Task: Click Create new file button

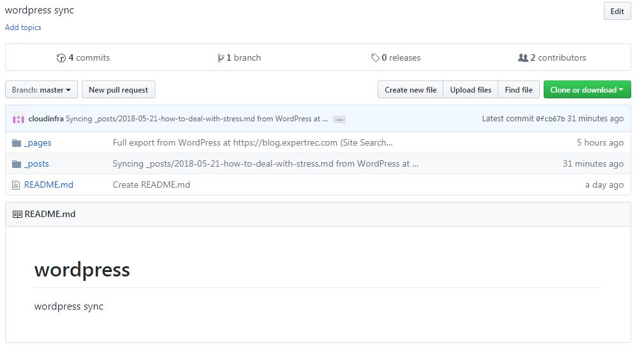Action: point(410,89)
